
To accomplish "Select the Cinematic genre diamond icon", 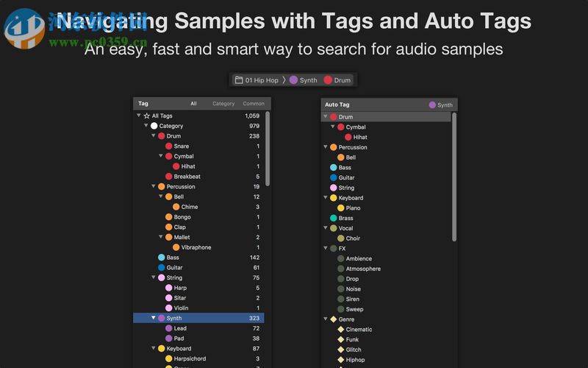I will click(340, 329).
